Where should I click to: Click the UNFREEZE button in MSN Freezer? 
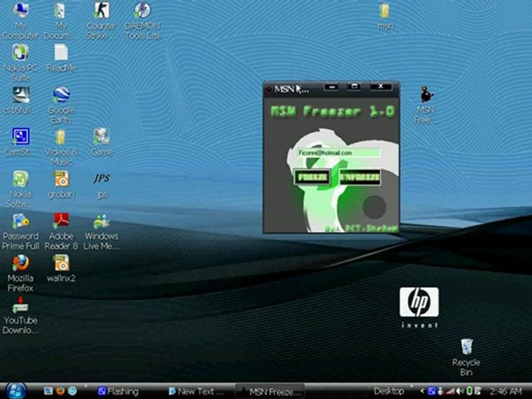pyautogui.click(x=360, y=177)
